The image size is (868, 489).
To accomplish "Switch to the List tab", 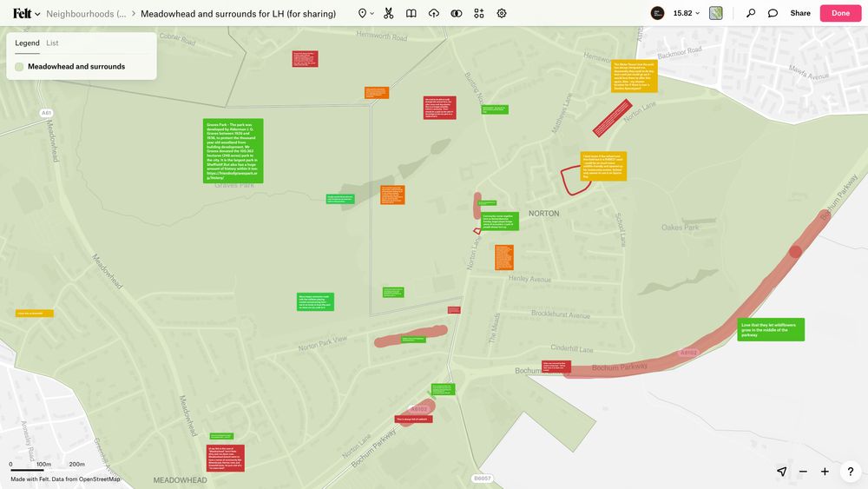I will point(52,43).
